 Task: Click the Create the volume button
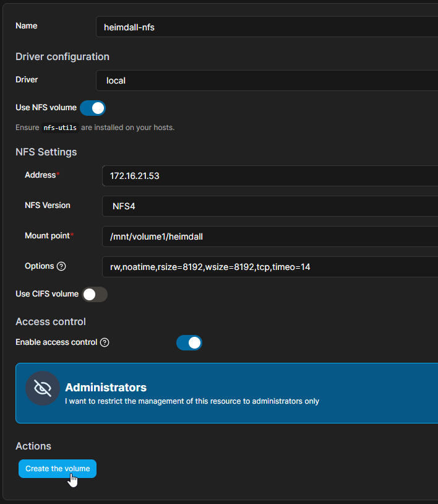point(57,469)
